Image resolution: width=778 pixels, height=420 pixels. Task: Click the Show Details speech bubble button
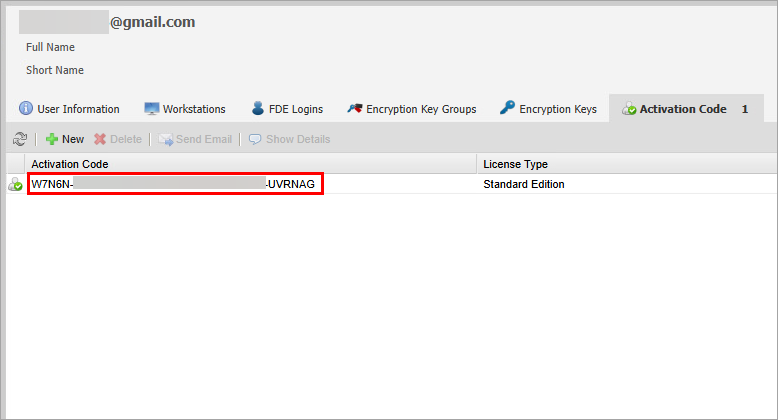click(289, 139)
